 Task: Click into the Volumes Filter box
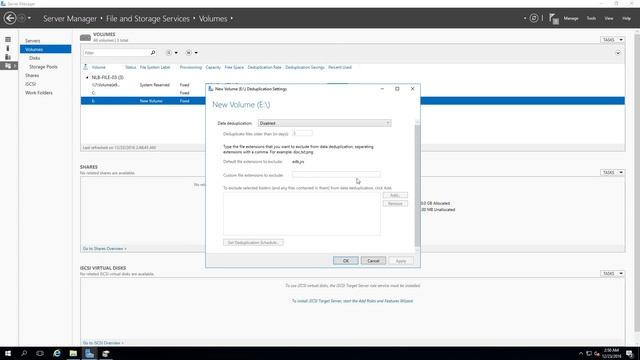pyautogui.click(x=116, y=53)
